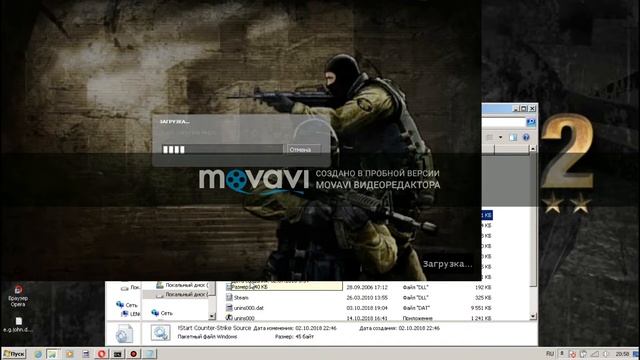Click the 14.10.2010 16:41 date cell
Screen dimensions: 640x360
[367, 318]
